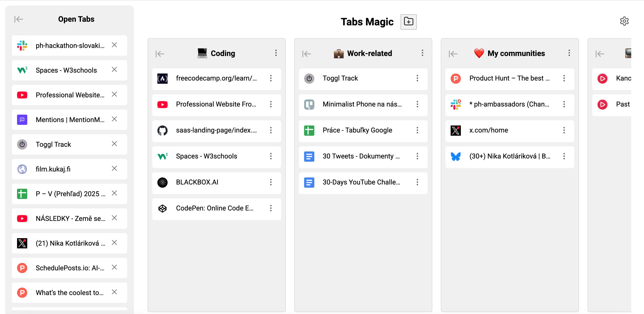Click the Product Hunt favicon in My communities
Image resolution: width=644 pixels, height=314 pixels.
coord(456,78)
